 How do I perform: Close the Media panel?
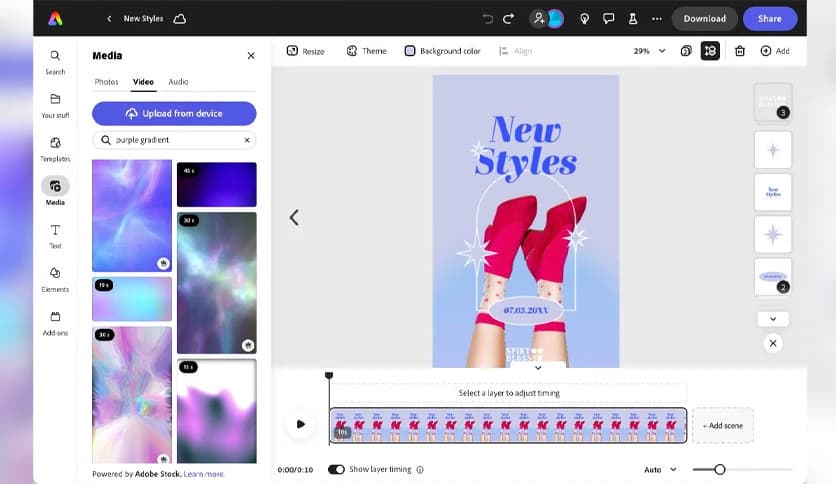[251, 55]
